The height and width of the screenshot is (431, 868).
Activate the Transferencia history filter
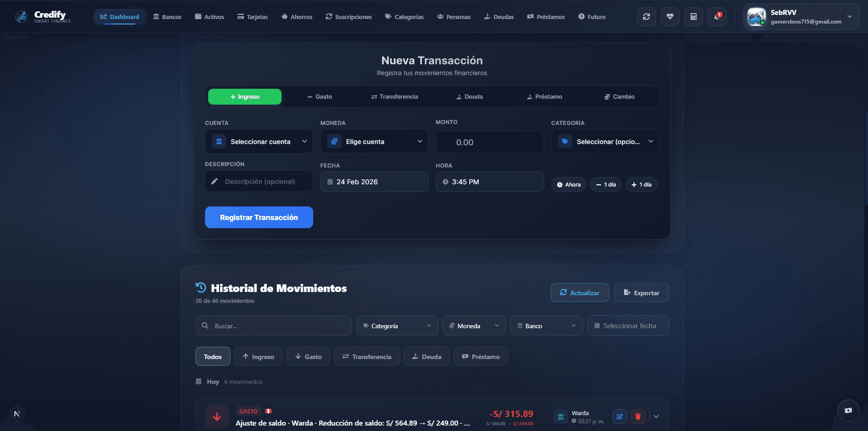[367, 356]
